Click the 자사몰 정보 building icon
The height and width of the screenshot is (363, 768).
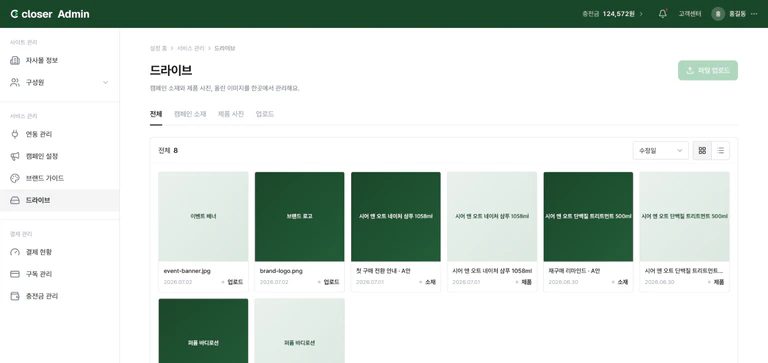point(15,60)
